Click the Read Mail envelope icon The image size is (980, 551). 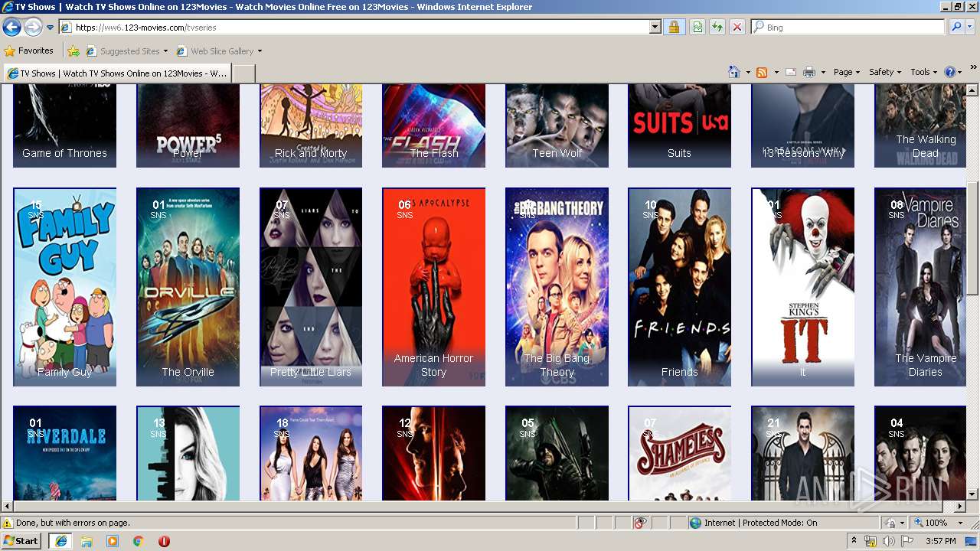(x=791, y=72)
